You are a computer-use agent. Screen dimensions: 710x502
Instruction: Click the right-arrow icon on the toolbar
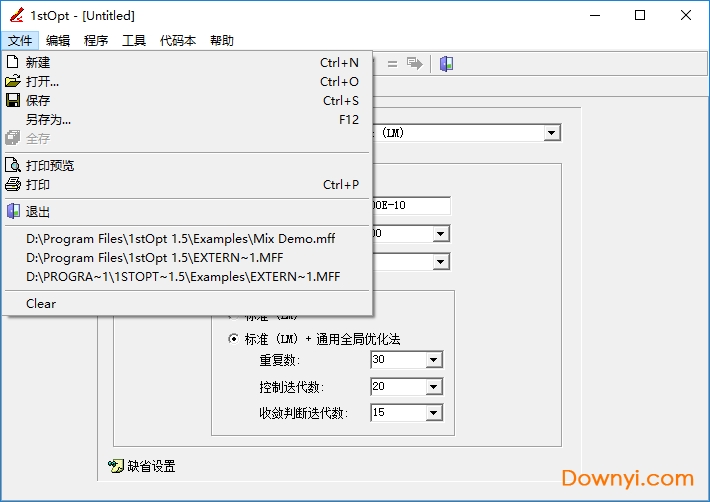click(414, 63)
